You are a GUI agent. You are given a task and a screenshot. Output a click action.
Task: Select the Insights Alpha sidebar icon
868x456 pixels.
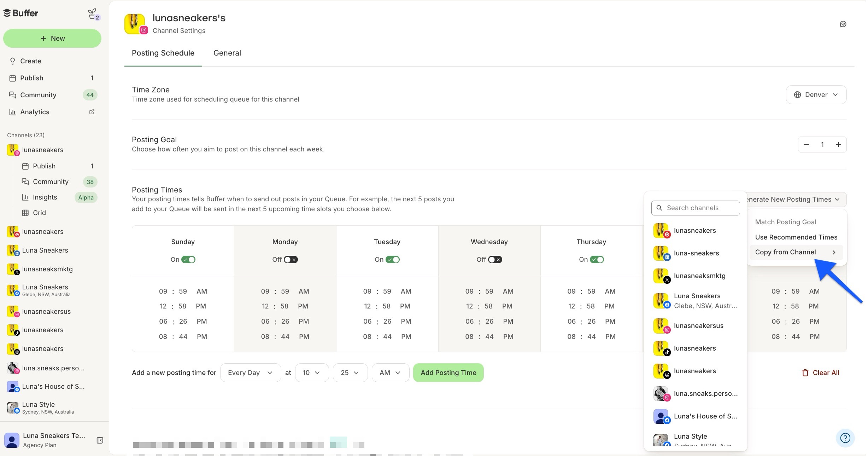(x=26, y=197)
